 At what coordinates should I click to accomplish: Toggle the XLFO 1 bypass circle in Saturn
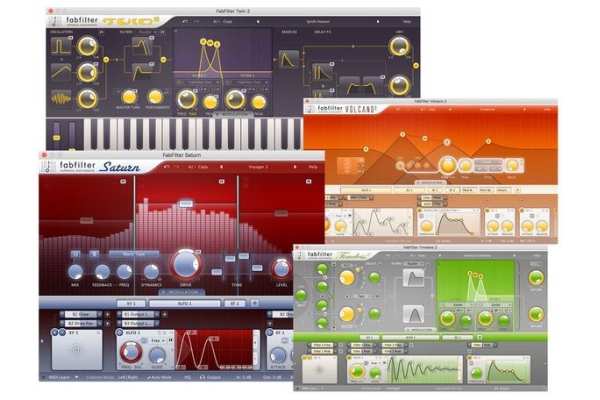click(120, 333)
